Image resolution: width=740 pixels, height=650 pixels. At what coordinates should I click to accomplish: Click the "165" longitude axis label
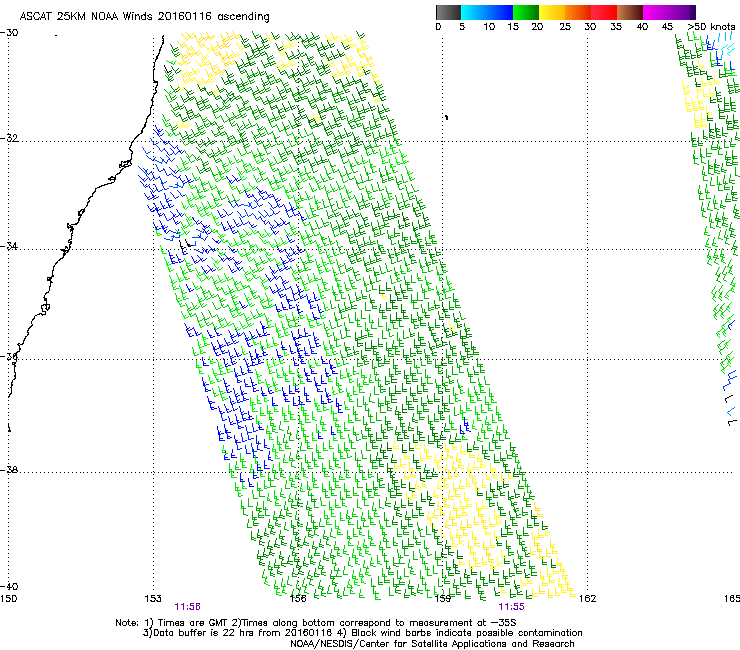click(732, 599)
